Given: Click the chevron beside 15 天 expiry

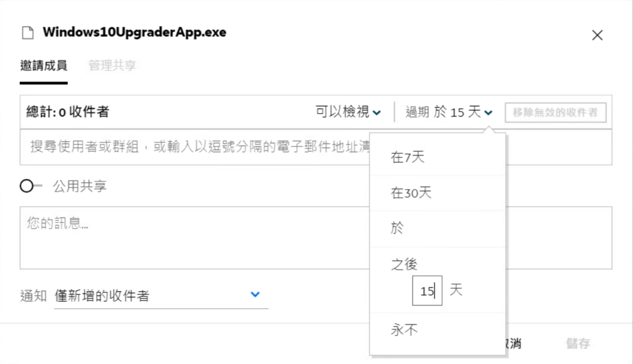Looking at the screenshot, I should (488, 113).
